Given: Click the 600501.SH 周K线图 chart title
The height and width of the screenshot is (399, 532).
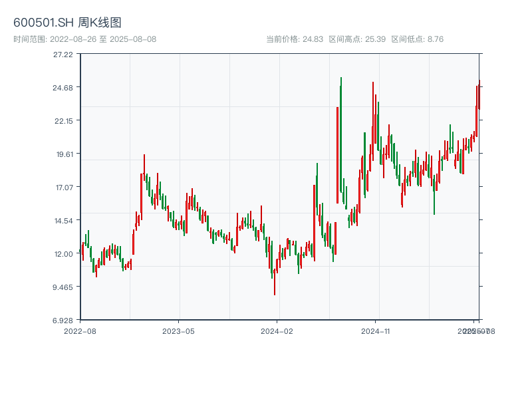Looking at the screenshot, I should click(67, 23).
